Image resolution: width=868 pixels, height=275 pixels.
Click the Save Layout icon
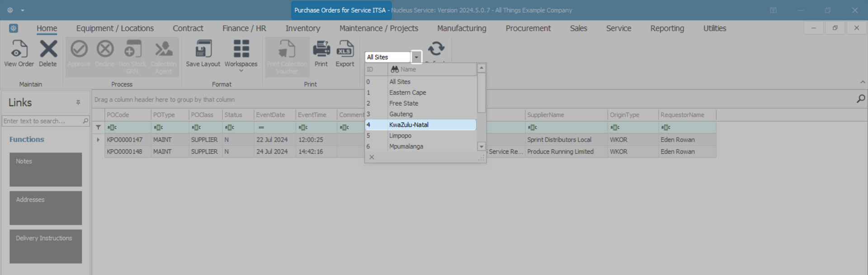pos(203,50)
